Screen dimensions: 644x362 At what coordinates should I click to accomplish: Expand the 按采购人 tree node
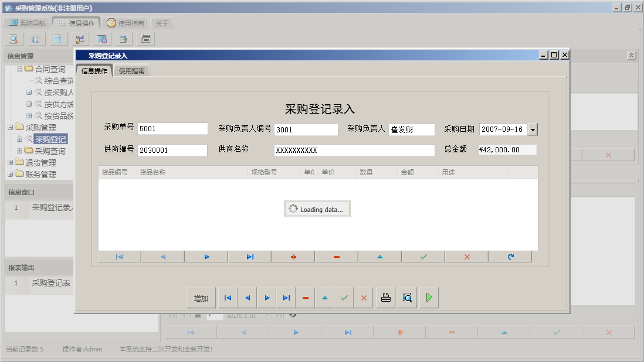[28, 93]
